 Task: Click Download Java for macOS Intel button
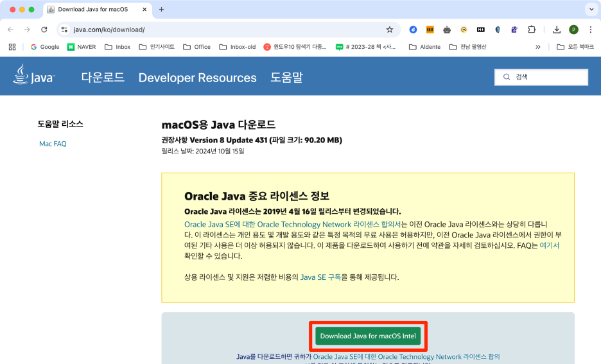point(368,336)
